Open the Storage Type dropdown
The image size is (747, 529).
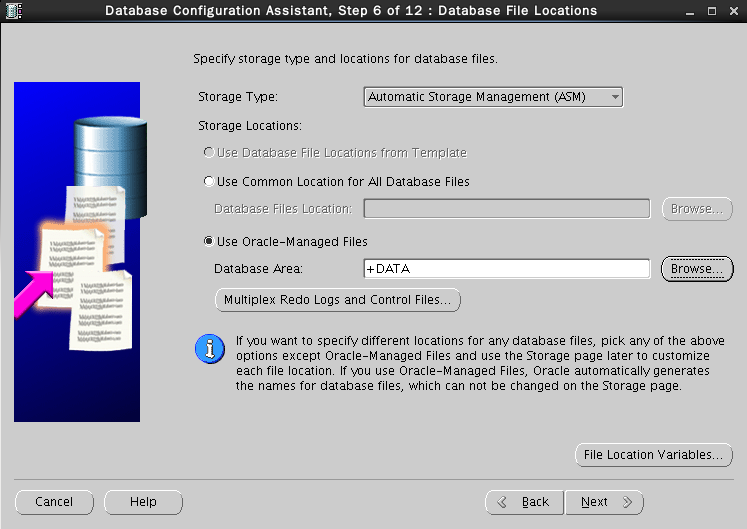[493, 97]
